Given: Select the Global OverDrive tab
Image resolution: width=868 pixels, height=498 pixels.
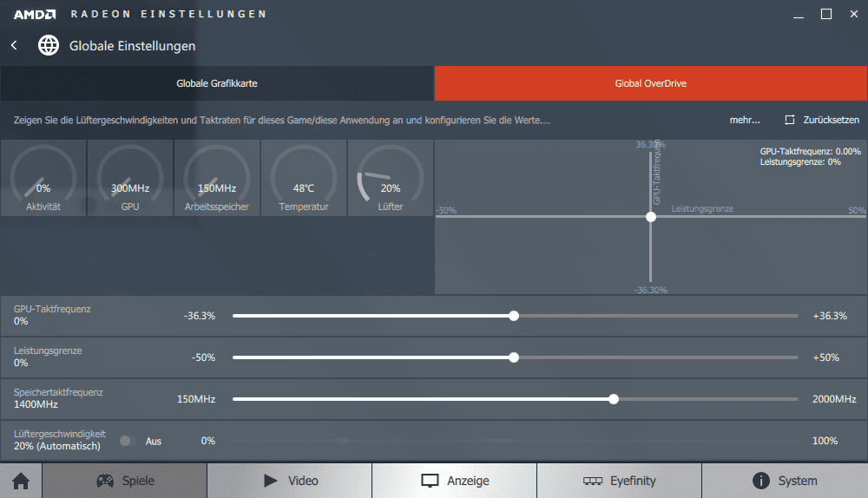Looking at the screenshot, I should pyautogui.click(x=651, y=83).
